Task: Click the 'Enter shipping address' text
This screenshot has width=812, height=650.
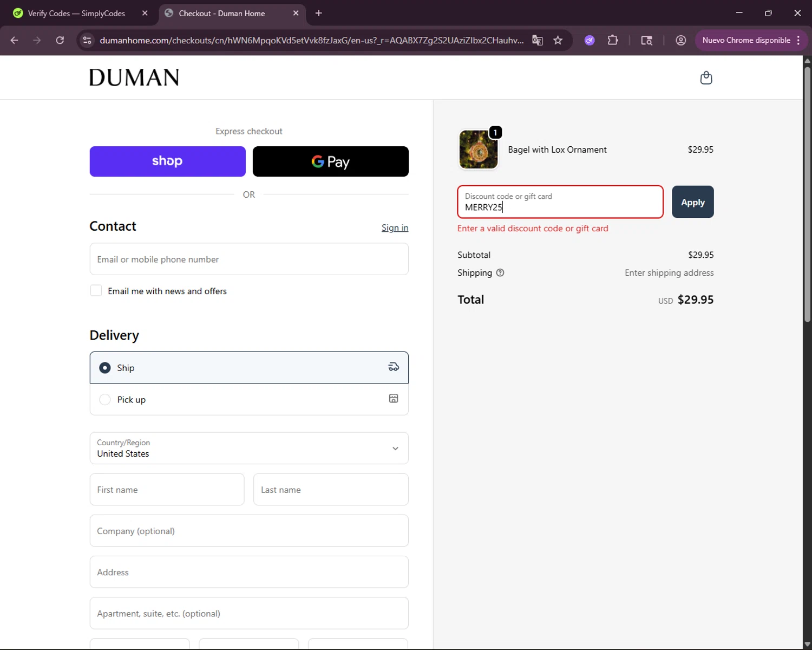Action: [669, 273]
